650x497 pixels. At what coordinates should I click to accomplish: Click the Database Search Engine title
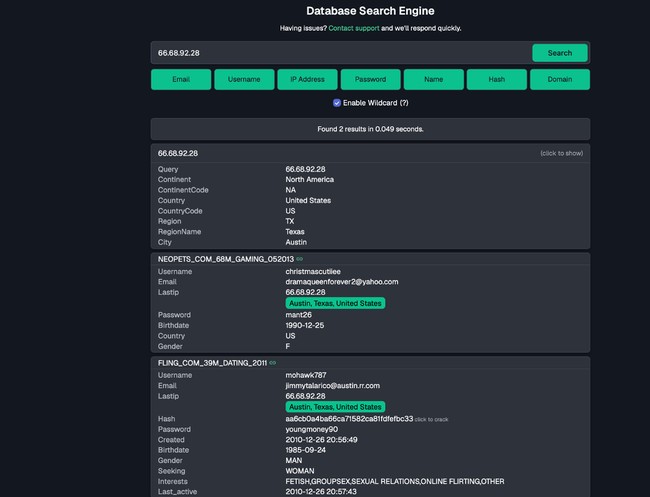(x=370, y=11)
